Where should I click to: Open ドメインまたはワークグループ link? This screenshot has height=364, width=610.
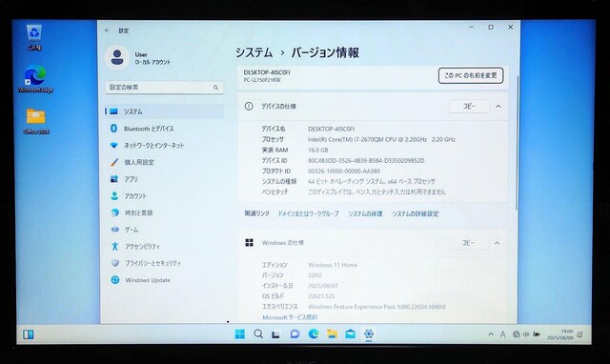[308, 213]
